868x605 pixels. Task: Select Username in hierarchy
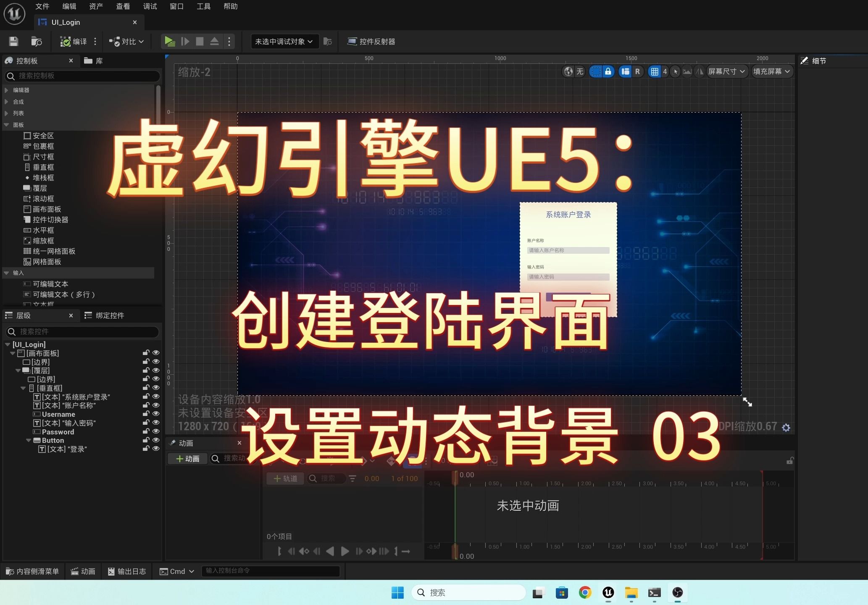(x=58, y=414)
